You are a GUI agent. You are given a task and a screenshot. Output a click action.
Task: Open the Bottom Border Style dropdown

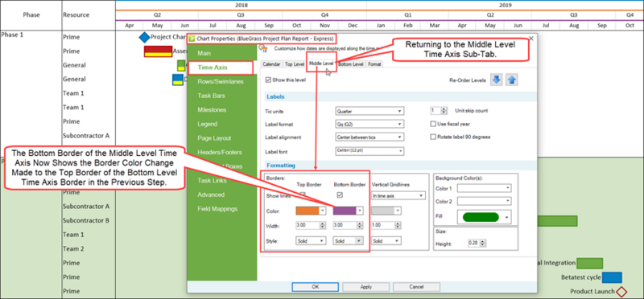[x=348, y=241]
